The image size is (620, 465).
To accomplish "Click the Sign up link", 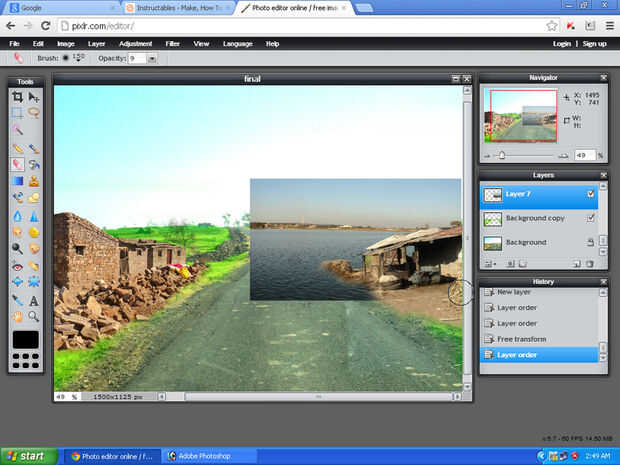I will (x=594, y=44).
